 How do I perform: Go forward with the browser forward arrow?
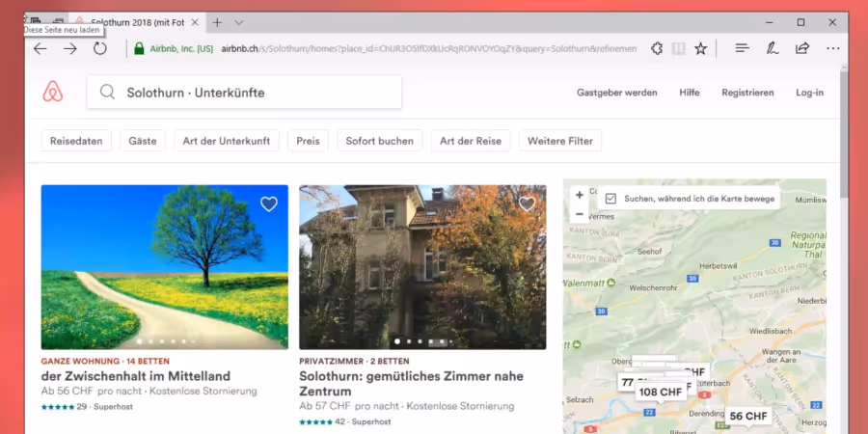coord(69,49)
